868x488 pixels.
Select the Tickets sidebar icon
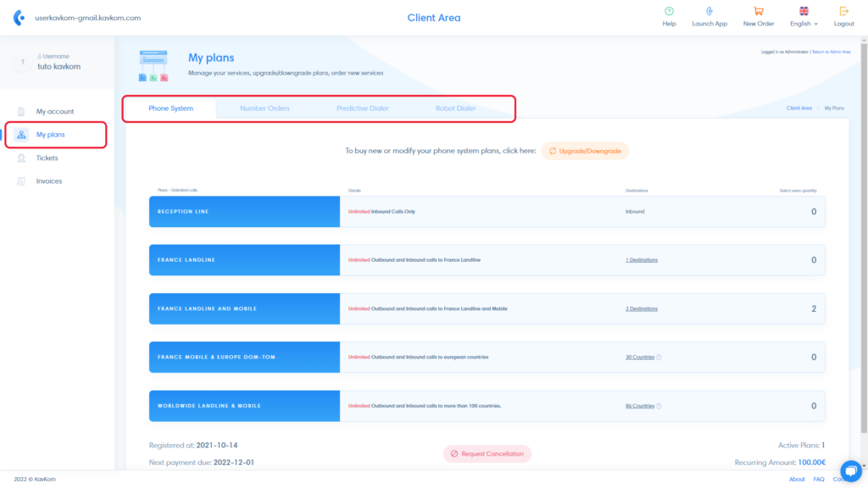(x=21, y=158)
